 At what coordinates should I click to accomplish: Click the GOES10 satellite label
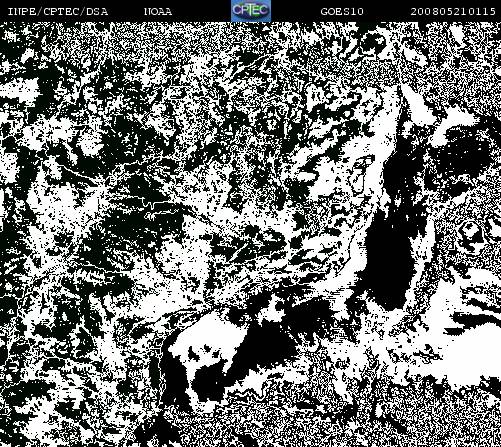[342, 12]
